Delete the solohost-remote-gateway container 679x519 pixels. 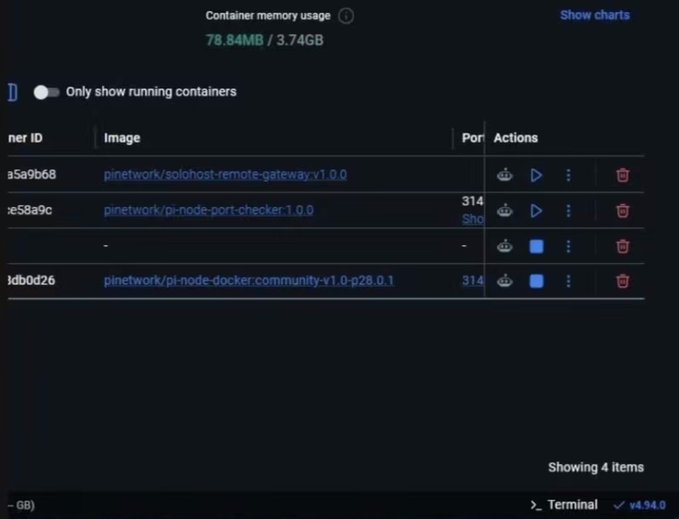(622, 175)
